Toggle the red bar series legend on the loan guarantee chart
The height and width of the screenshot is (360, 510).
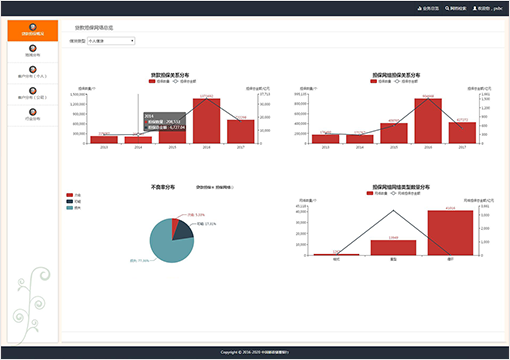159,81
